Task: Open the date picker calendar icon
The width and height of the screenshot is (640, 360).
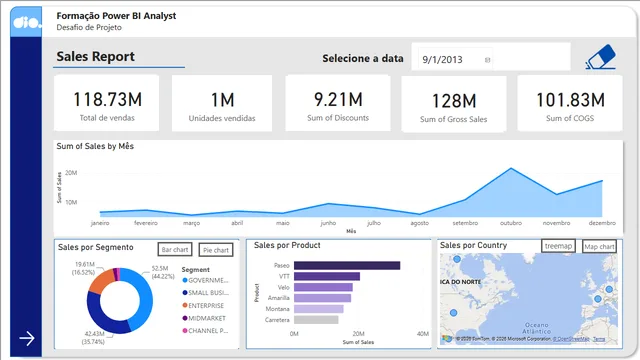Action: (x=487, y=60)
